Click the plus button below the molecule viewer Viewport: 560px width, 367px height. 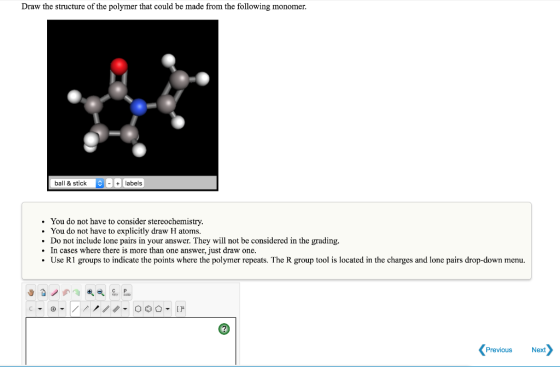(118, 183)
